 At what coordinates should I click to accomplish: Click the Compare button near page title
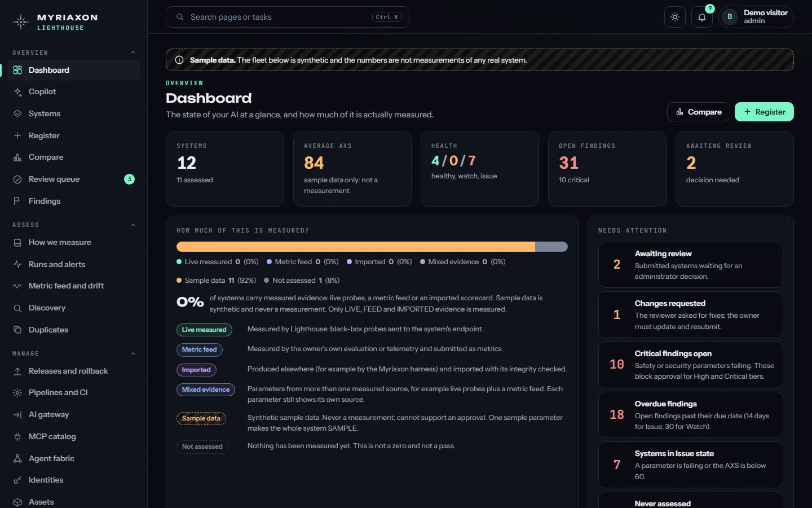point(699,112)
